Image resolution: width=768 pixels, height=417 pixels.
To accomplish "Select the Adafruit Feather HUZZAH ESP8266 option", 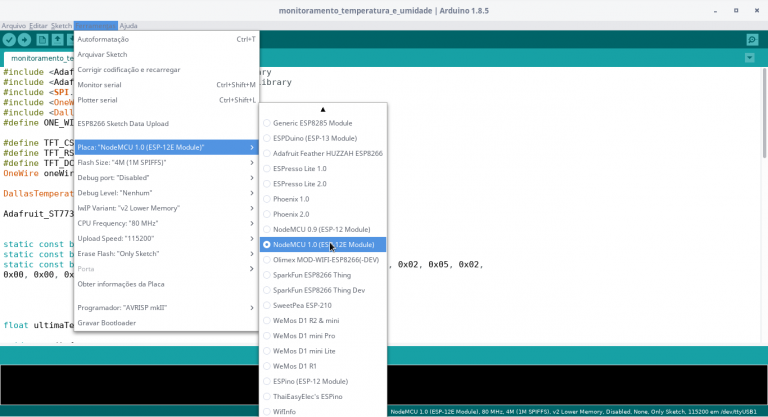I will coord(327,153).
